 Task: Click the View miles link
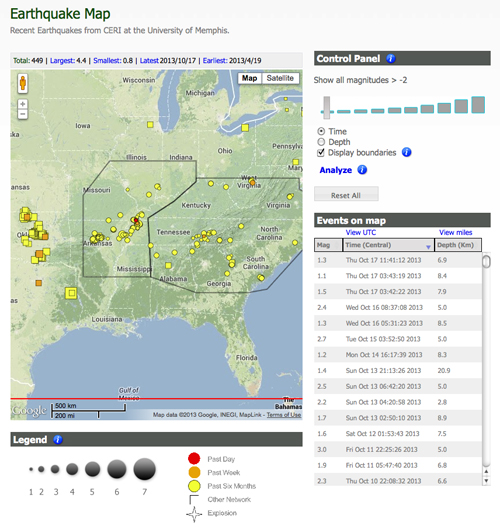tap(455, 232)
